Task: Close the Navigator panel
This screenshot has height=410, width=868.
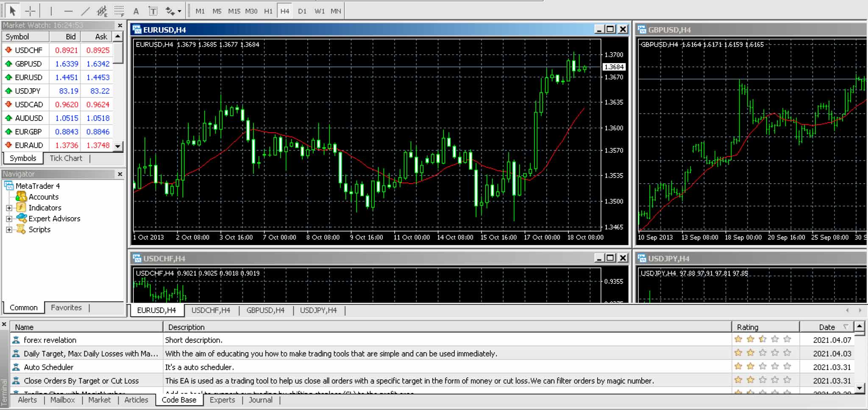Action: tap(120, 174)
